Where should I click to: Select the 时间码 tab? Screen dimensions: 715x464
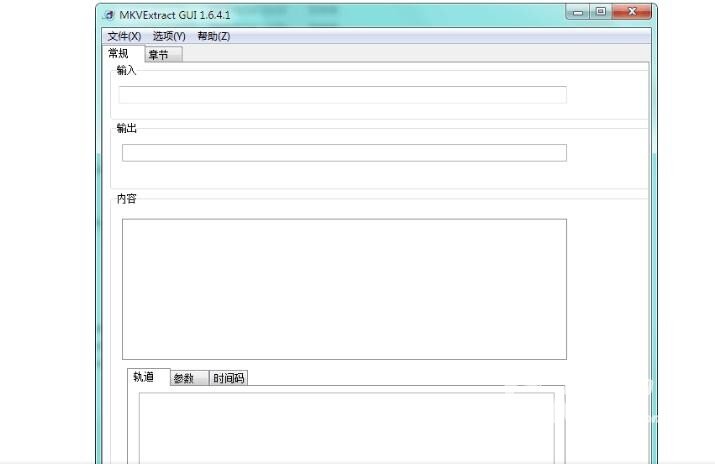(x=228, y=378)
